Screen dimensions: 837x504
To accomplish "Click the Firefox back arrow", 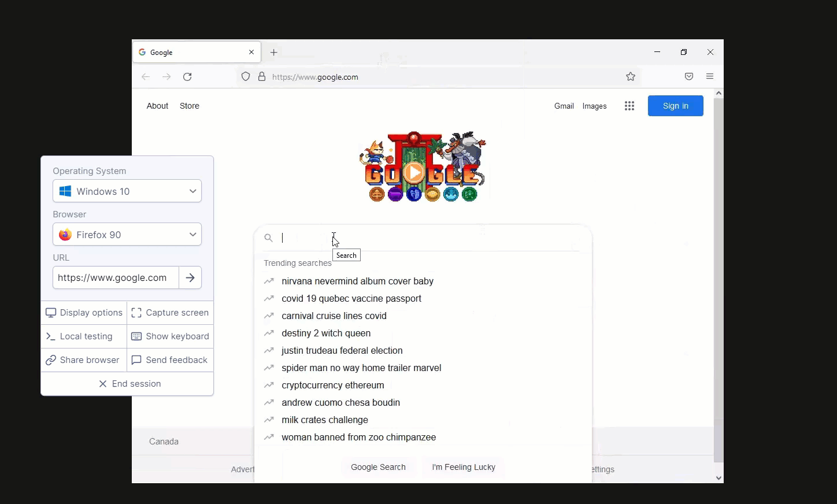I will pyautogui.click(x=146, y=77).
